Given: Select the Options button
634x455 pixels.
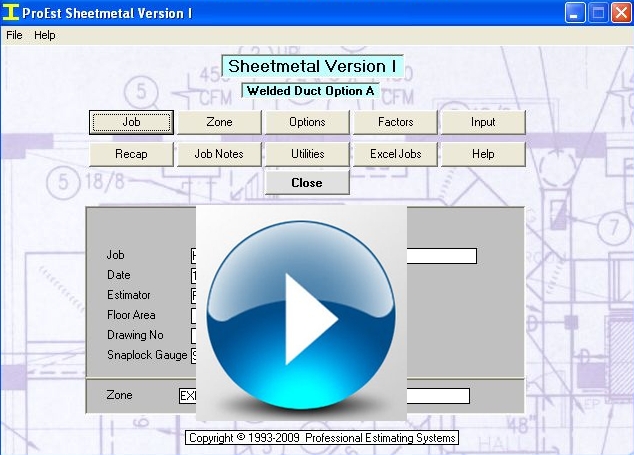Looking at the screenshot, I should (307, 122).
